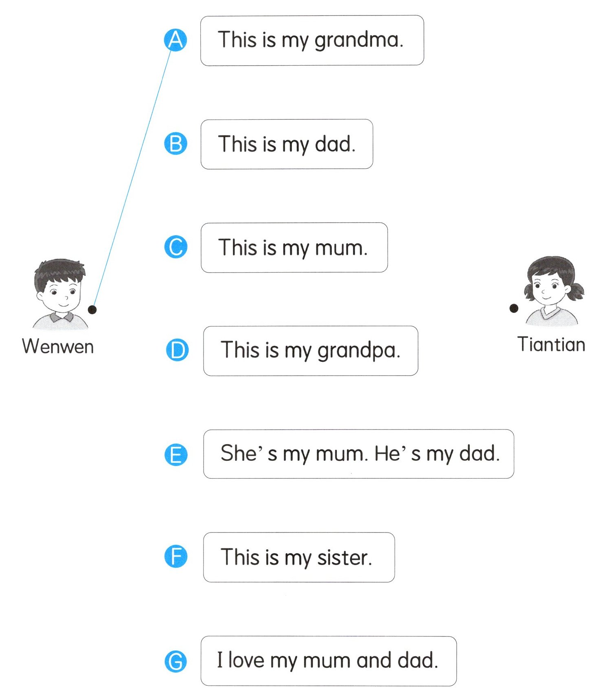The width and height of the screenshot is (616, 689).
Task: Click the blue letter B circle
Action: coord(175,144)
